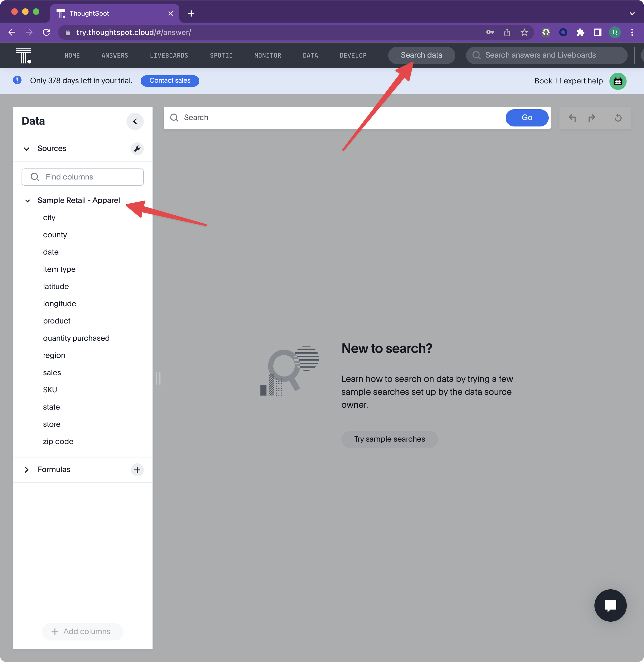This screenshot has height=662, width=644.
Task: Select the zip code column
Action: [x=58, y=442]
